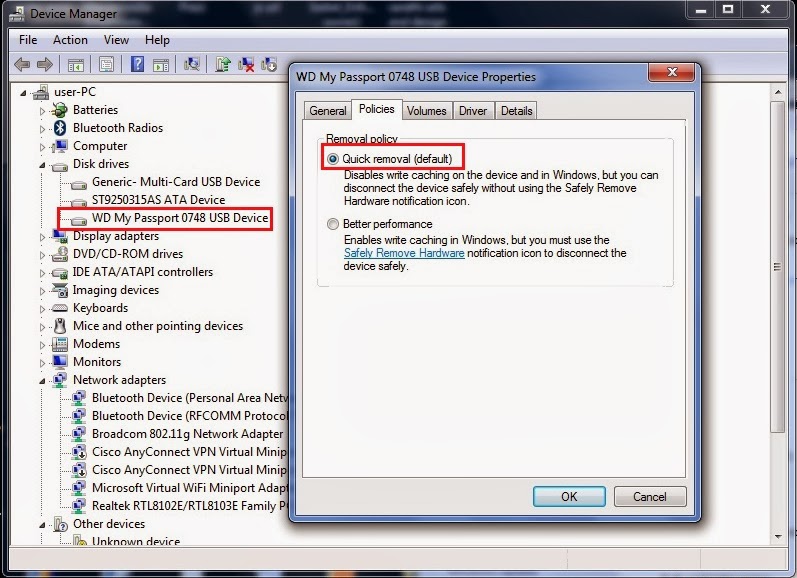The image size is (797, 578).
Task: Click the Imaging devices camera icon
Action: (x=59, y=290)
